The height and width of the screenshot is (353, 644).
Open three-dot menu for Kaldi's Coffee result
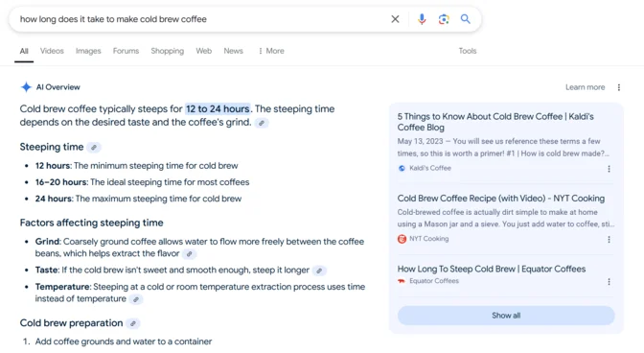609,169
